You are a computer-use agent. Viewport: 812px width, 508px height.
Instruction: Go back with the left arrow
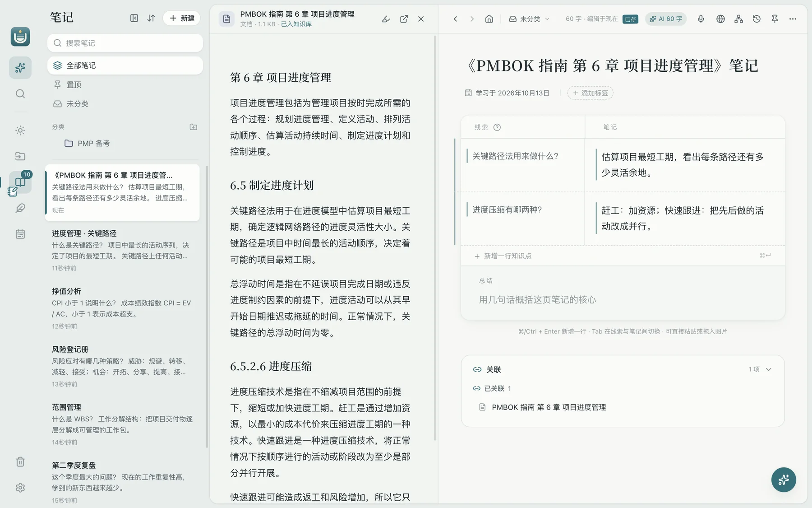click(456, 19)
